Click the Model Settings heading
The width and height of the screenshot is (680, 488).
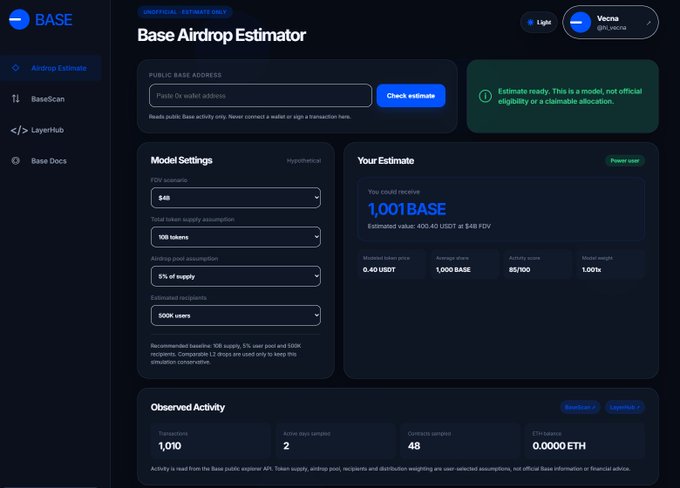tap(181, 160)
